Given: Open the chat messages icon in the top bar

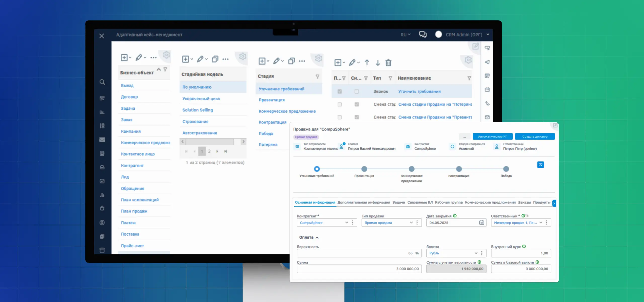Looking at the screenshot, I should click(x=423, y=34).
